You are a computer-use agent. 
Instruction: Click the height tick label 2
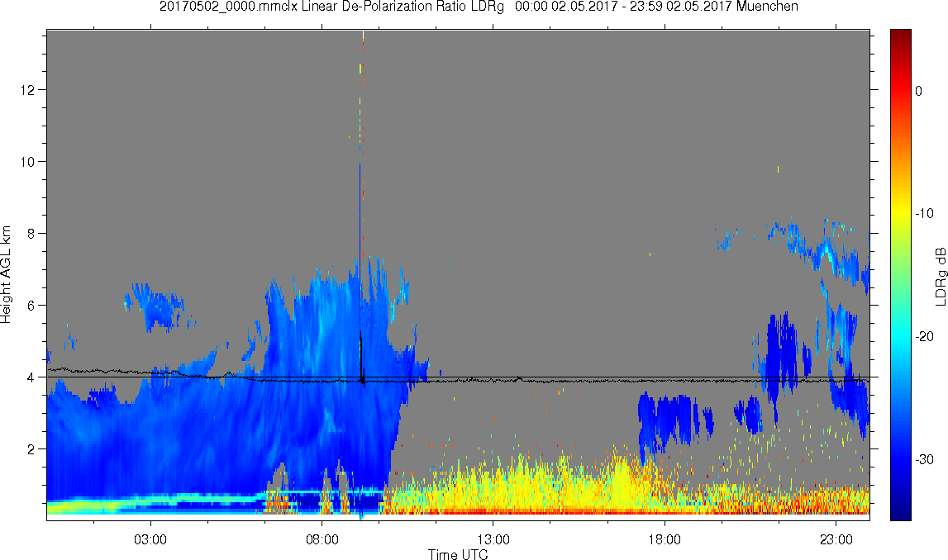[32, 449]
